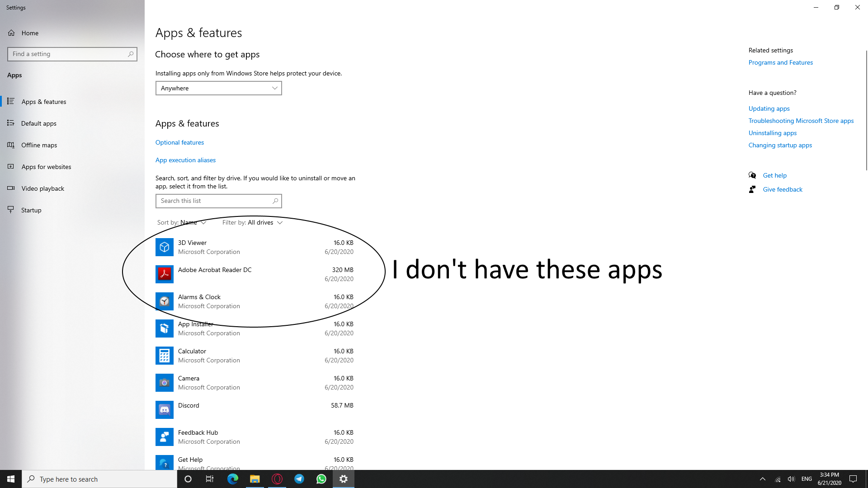This screenshot has height=488, width=868.
Task: Click the Give feedback person icon
Action: (752, 189)
